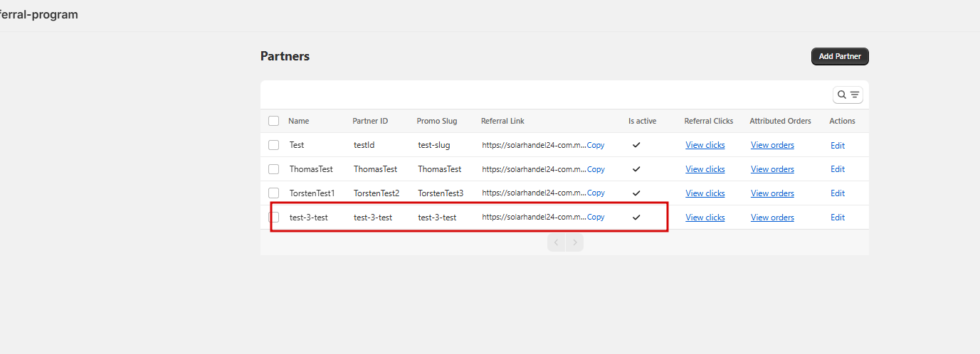This screenshot has height=354, width=980.
Task: Go to previous page of partners
Action: point(557,242)
